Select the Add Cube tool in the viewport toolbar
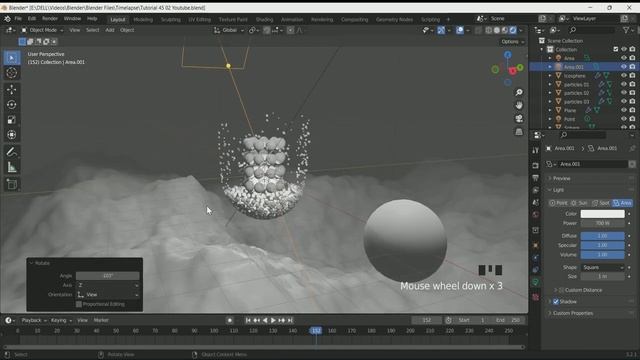640x360 pixels. (x=11, y=184)
